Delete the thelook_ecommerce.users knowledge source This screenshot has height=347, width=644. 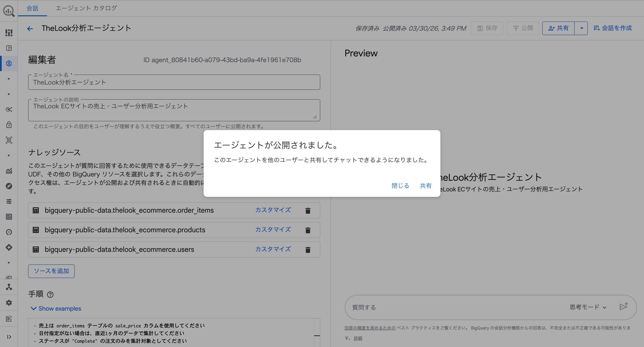point(308,249)
